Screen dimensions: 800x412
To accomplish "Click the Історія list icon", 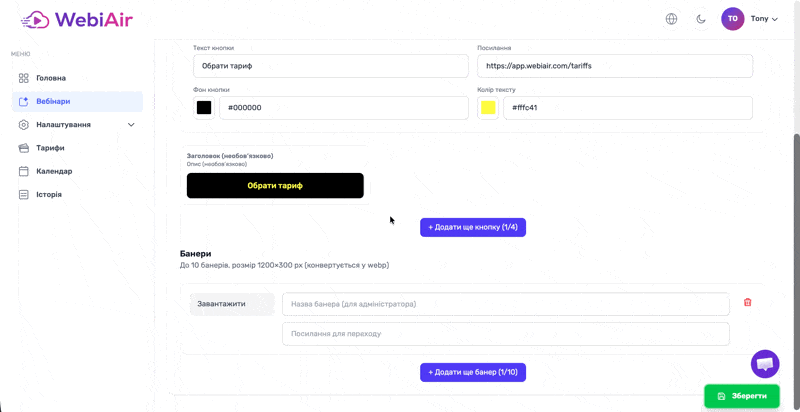I will click(23, 195).
